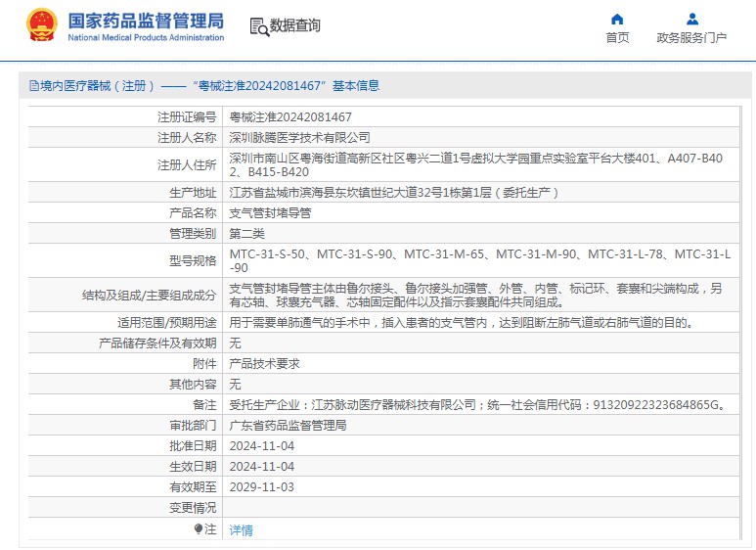
Task: Click the intended use description 用于需要单肺通气
Action: click(x=463, y=322)
